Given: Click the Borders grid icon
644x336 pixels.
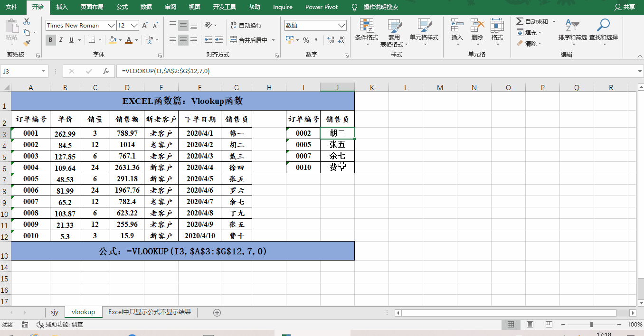Looking at the screenshot, I should tap(92, 40).
